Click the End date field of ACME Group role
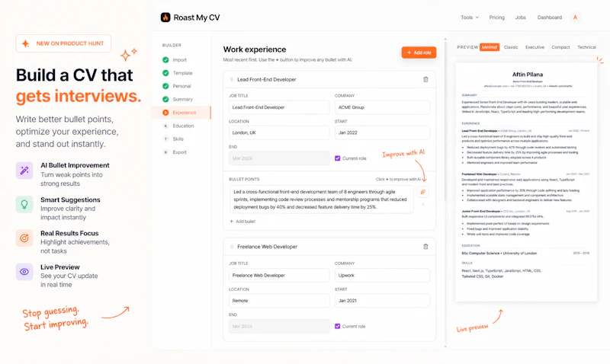610x364 pixels. 279,158
